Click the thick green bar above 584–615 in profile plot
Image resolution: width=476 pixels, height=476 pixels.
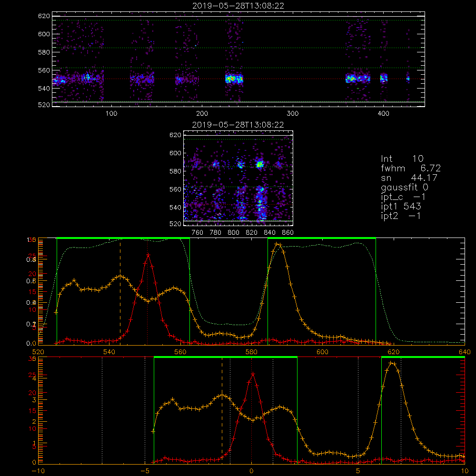pyautogui.click(x=322, y=238)
